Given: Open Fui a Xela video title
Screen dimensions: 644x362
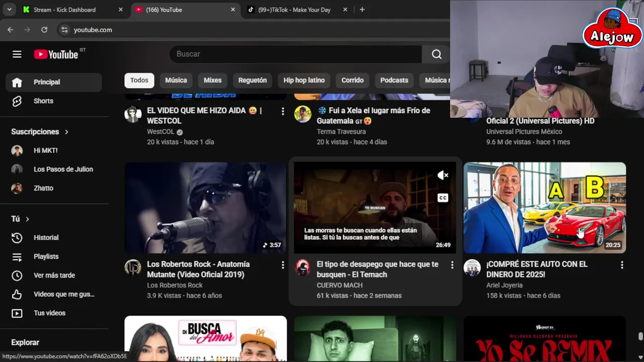Looking at the screenshot, I should [373, 116].
